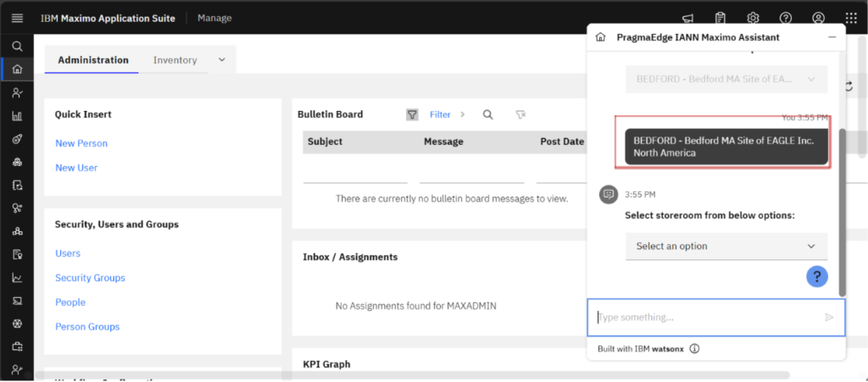Open the user profile icon
This screenshot has width=868, height=382.
[x=818, y=19]
